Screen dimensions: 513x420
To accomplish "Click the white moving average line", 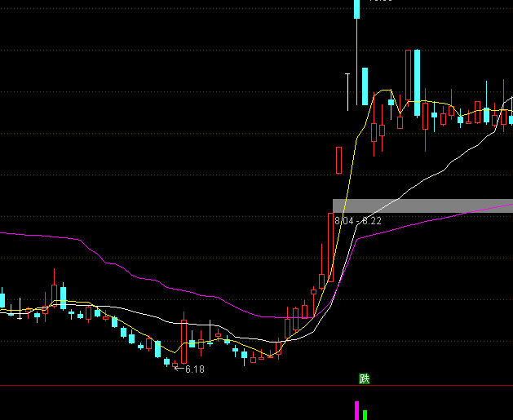I will pyautogui.click(x=440, y=170).
